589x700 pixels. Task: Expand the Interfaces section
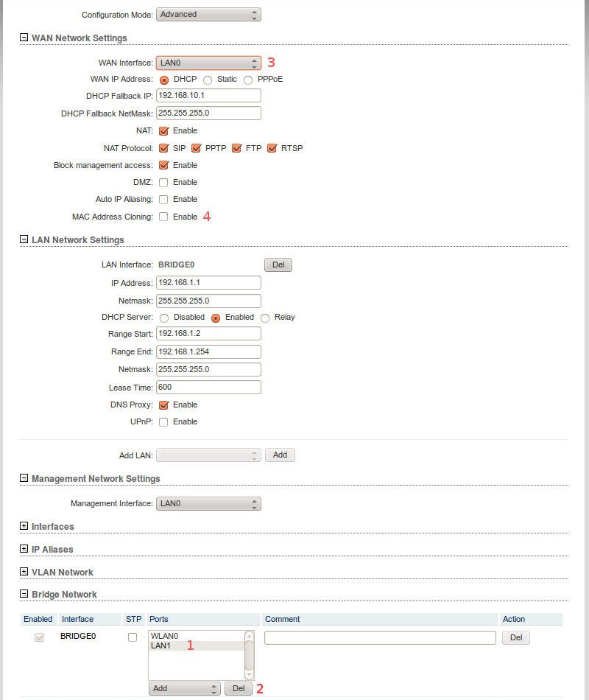click(x=24, y=526)
